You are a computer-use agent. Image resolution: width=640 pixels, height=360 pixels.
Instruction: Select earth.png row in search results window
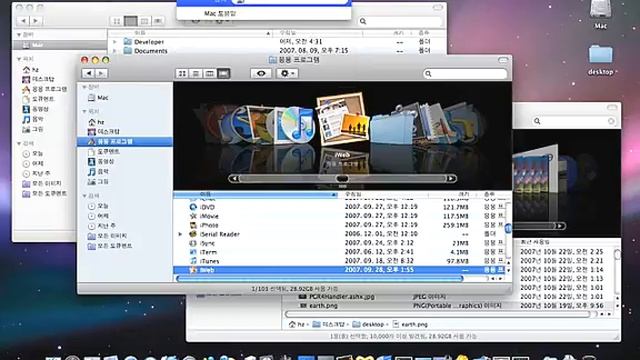tap(449, 306)
